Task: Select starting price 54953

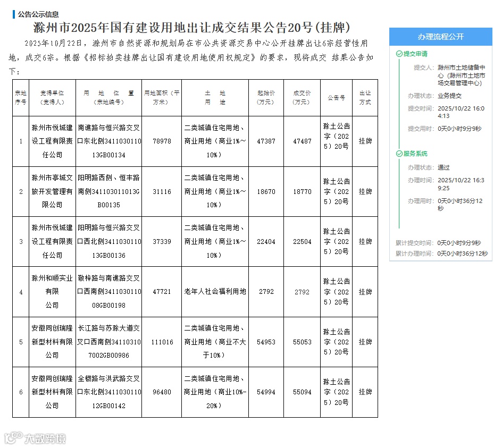Action: 266,342
